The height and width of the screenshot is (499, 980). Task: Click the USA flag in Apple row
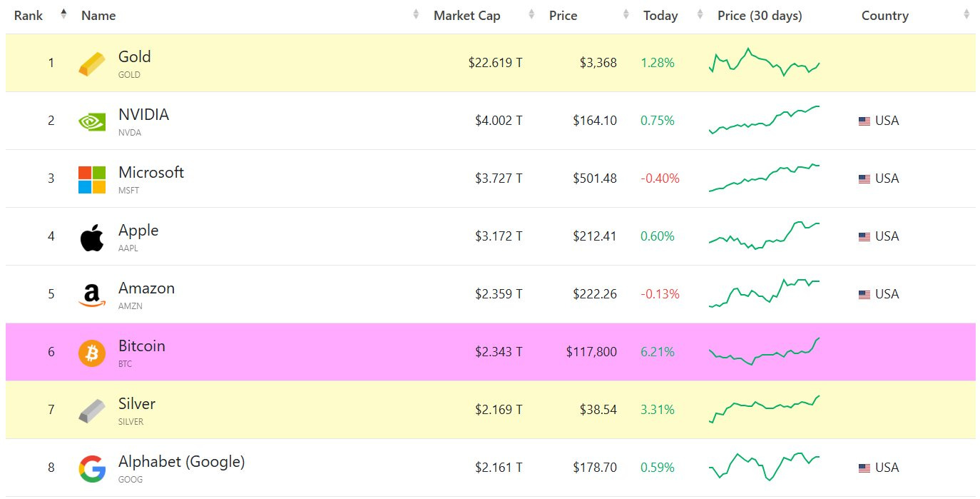tap(864, 237)
